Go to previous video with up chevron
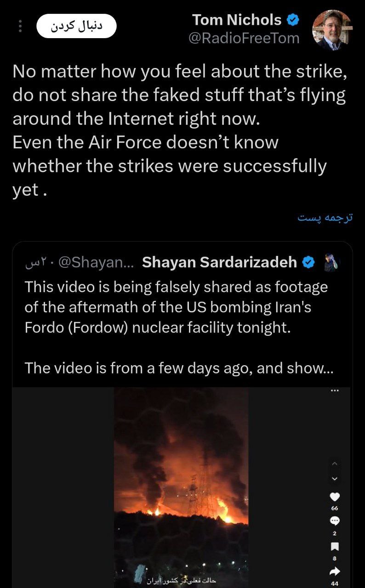Screen dimensions: 365x588 coord(334,463)
